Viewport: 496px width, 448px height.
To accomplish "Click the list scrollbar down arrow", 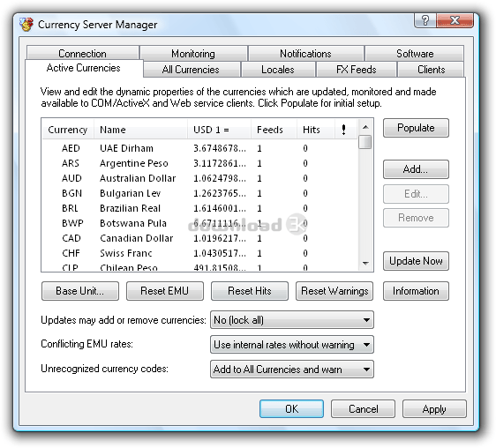I will [x=365, y=263].
